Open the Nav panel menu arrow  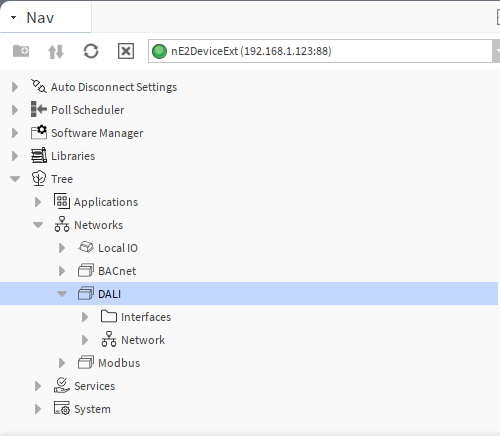[13, 17]
